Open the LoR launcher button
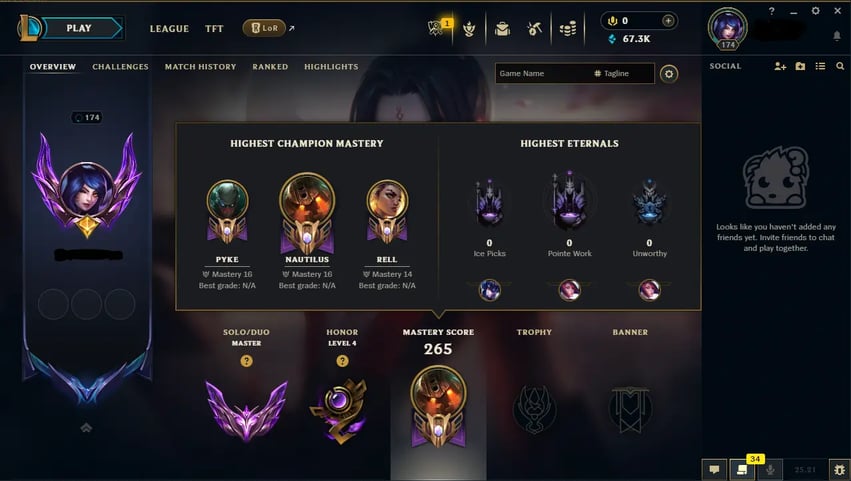 [264, 28]
